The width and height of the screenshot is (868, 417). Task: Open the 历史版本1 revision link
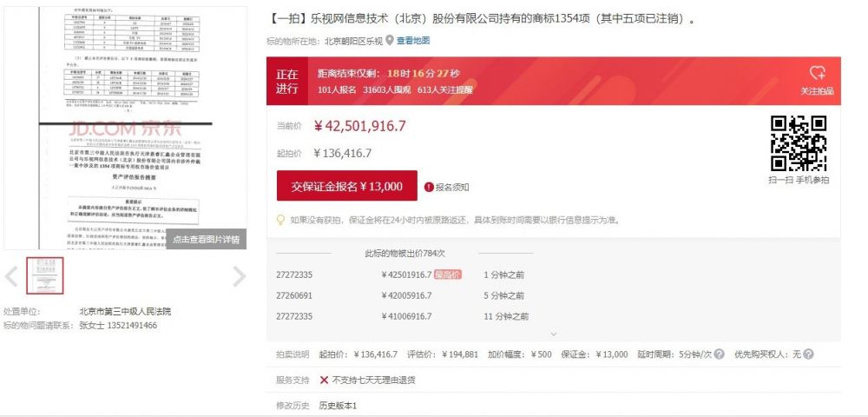[338, 406]
